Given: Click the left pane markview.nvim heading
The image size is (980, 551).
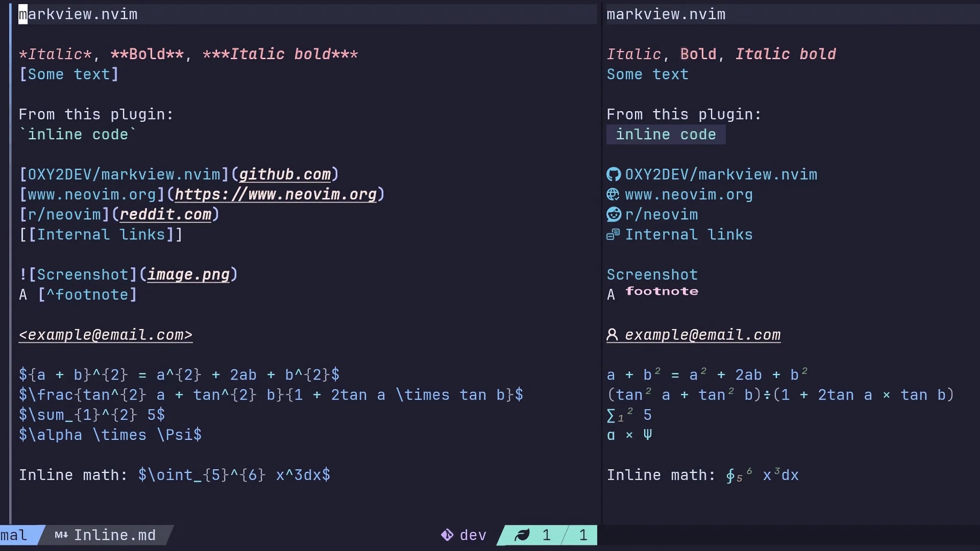Looking at the screenshot, I should (x=78, y=14).
